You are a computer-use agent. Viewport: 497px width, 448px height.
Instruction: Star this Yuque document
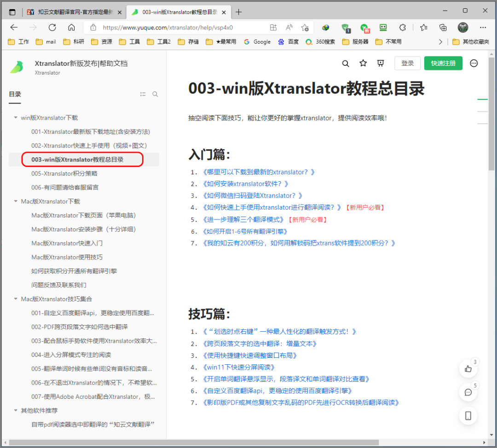pyautogui.click(x=363, y=63)
